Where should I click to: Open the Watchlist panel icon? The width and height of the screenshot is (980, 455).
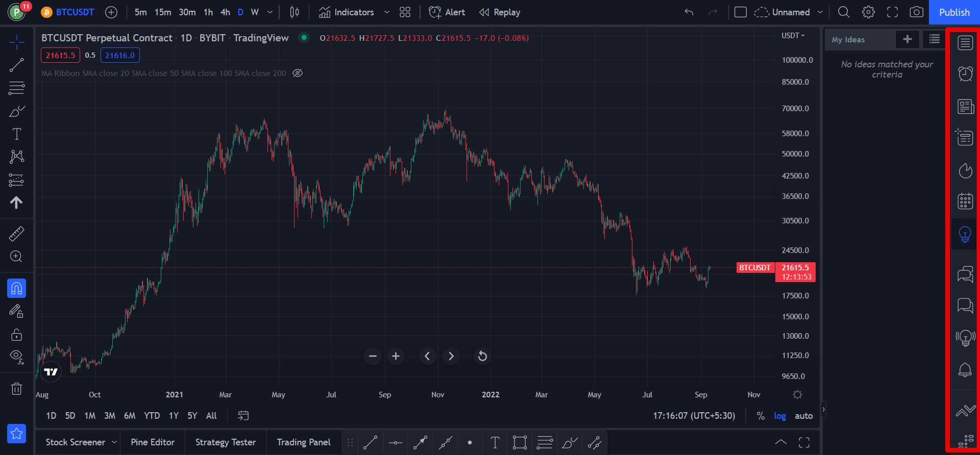[965, 43]
